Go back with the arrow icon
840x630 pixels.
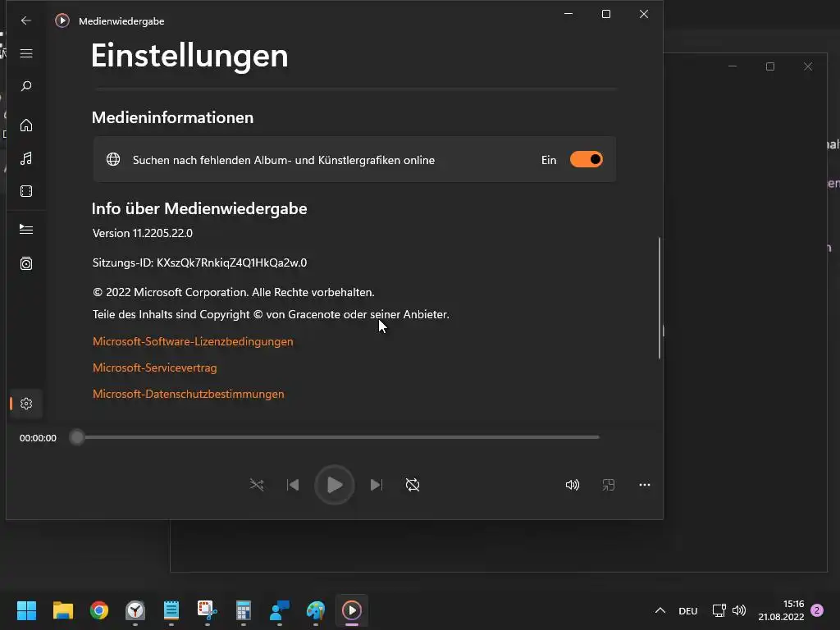25,21
